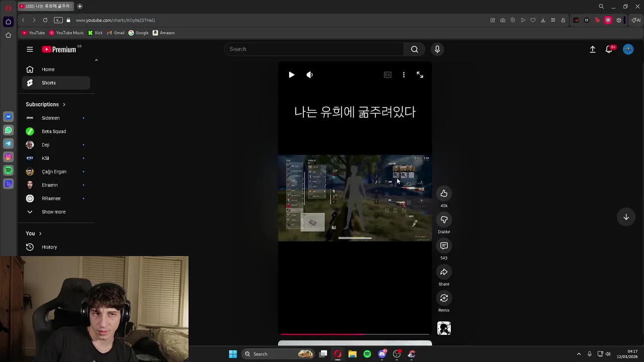Open the Sidemen channel subscription

click(x=56, y=118)
